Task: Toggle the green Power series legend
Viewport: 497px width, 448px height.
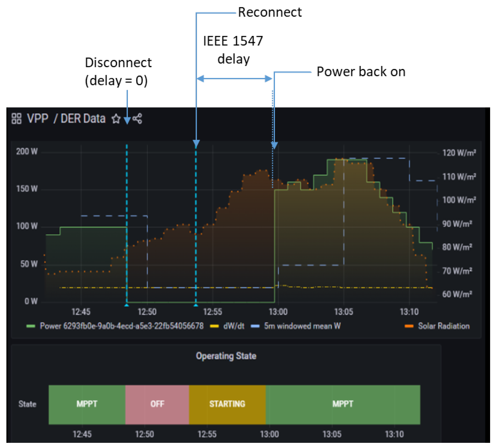Action: point(121,326)
